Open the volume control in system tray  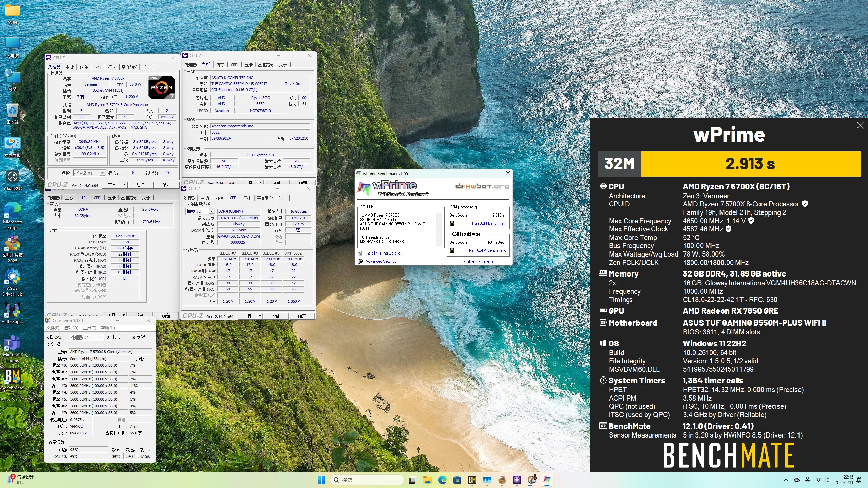coord(827,480)
